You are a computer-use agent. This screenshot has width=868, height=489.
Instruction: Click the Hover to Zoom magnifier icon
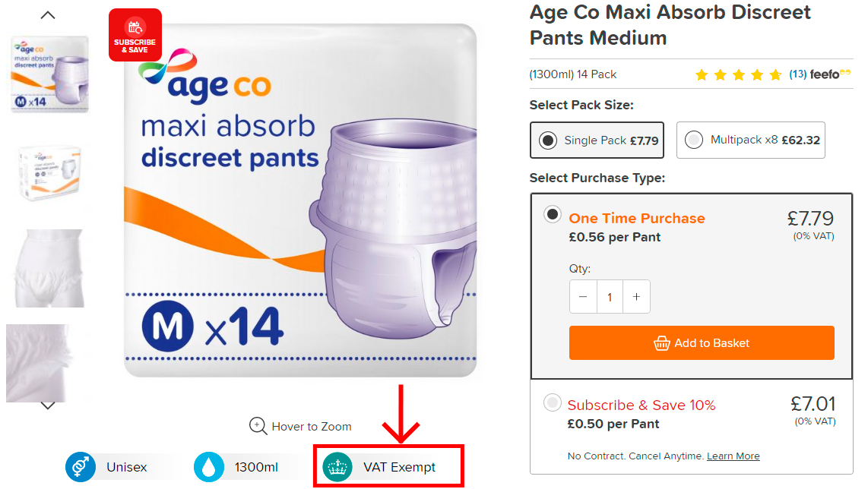[x=256, y=427]
